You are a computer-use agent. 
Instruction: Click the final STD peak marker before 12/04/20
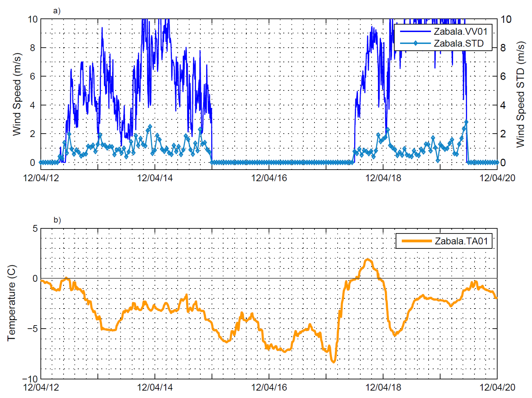466,122
